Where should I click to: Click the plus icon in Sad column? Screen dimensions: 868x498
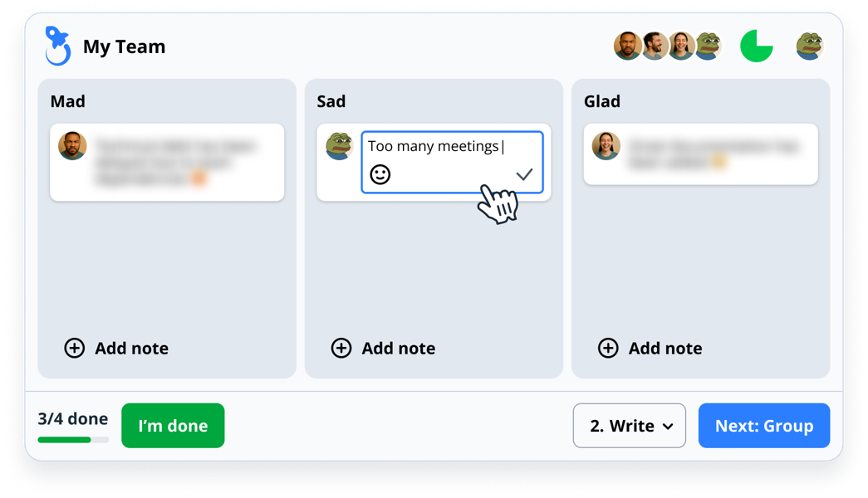point(341,348)
